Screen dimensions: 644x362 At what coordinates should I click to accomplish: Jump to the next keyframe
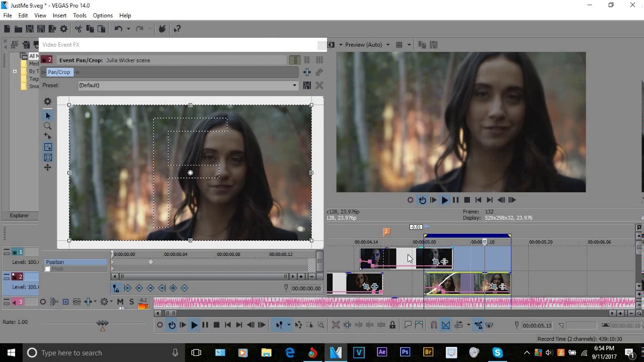(x=150, y=288)
